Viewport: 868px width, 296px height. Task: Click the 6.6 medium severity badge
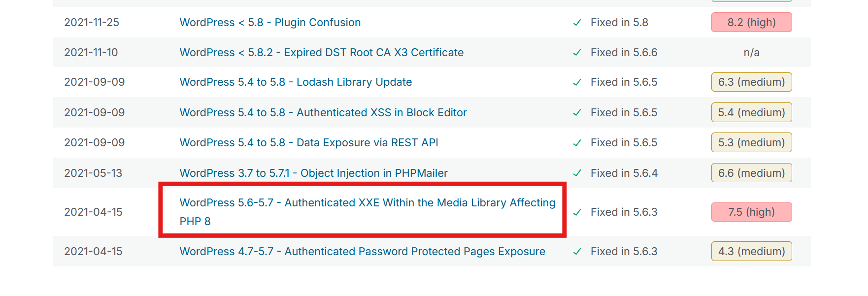tap(751, 173)
